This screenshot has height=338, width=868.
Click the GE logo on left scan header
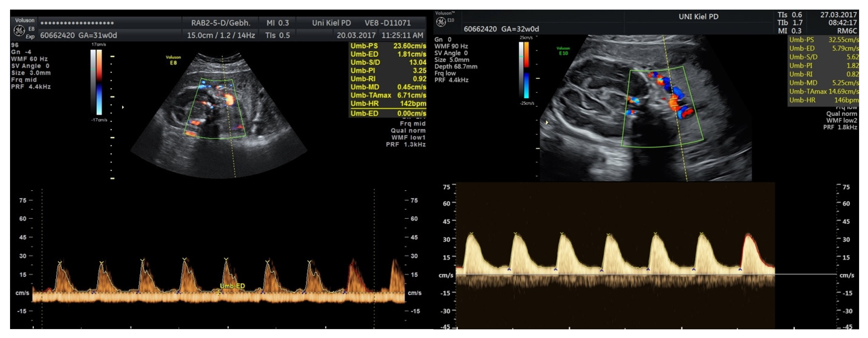point(19,31)
